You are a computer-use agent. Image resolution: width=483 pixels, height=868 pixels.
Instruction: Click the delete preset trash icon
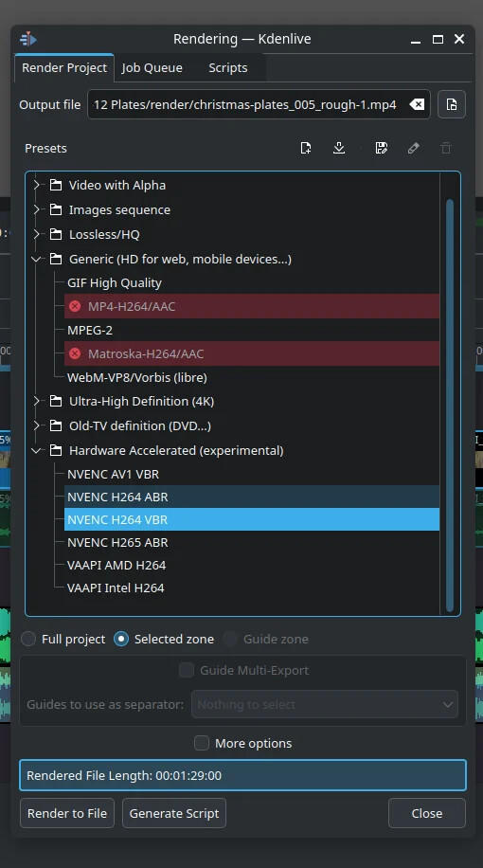pyautogui.click(x=446, y=148)
